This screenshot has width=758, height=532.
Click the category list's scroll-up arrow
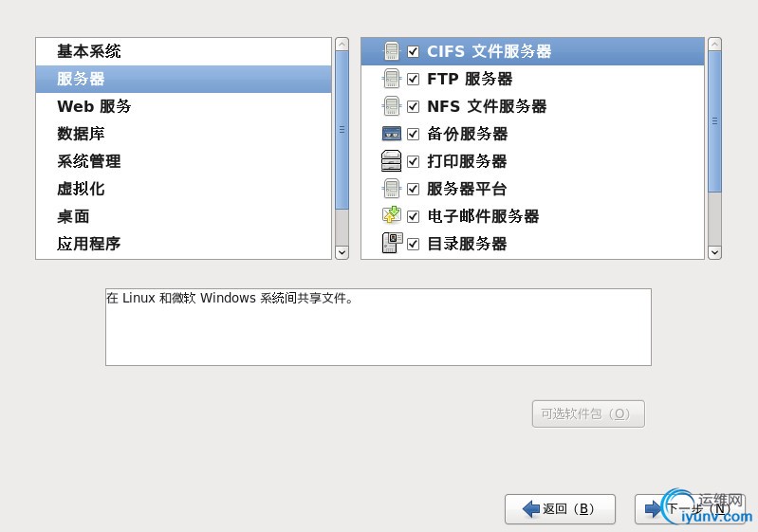[x=342, y=45]
